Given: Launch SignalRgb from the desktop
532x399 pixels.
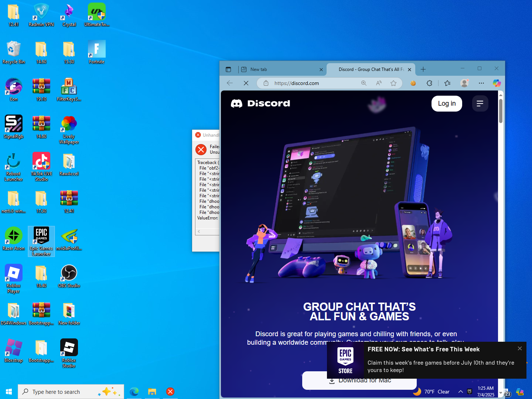Looking at the screenshot, I should pos(14,127).
